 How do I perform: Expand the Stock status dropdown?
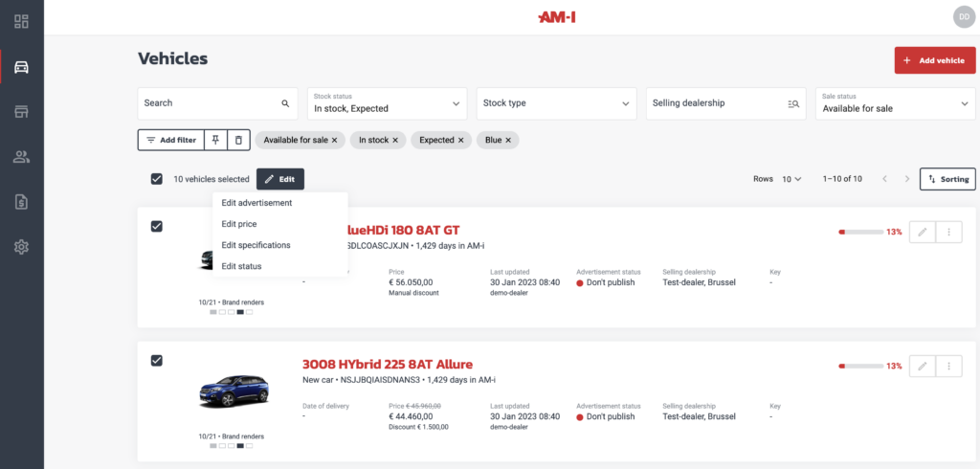[x=387, y=103]
